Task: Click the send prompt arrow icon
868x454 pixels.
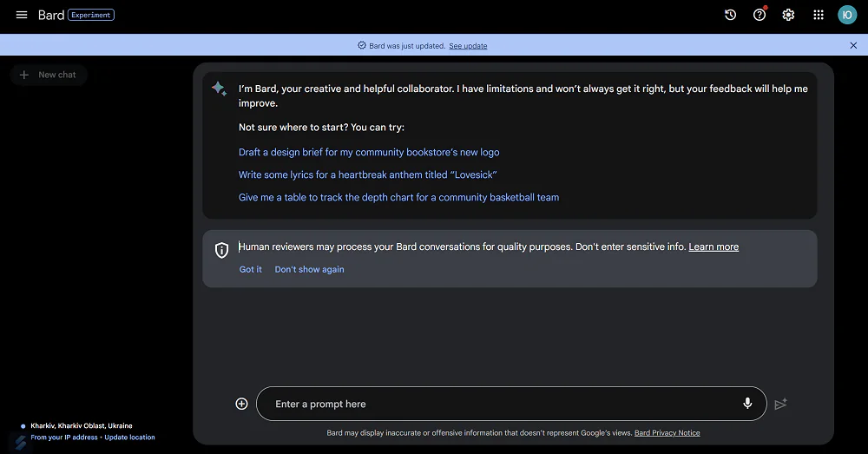Action: 780,405
